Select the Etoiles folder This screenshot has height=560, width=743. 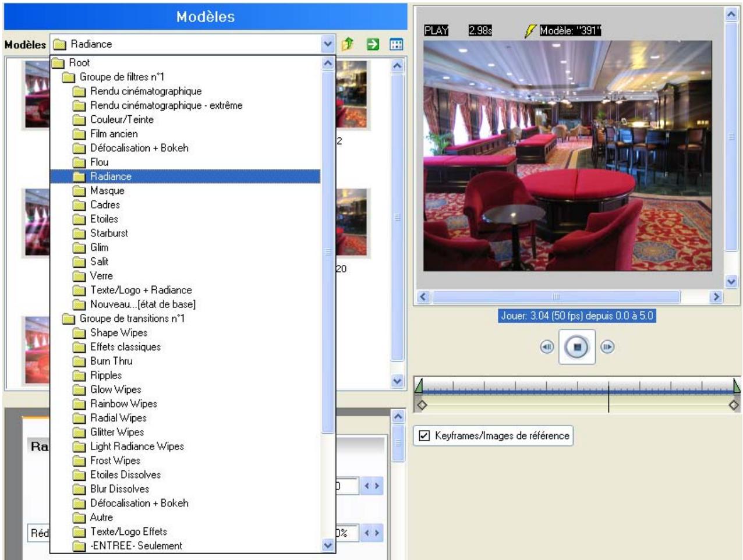pyautogui.click(x=95, y=219)
